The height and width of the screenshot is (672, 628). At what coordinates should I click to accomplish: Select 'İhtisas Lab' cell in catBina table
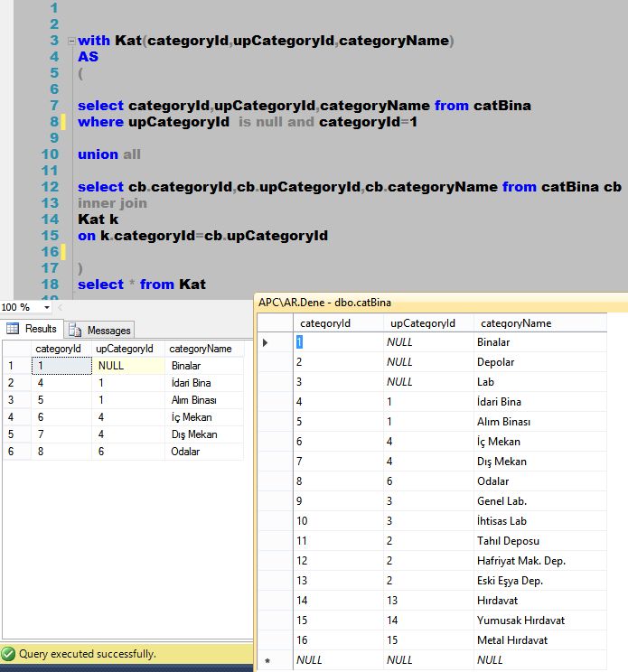click(540, 521)
